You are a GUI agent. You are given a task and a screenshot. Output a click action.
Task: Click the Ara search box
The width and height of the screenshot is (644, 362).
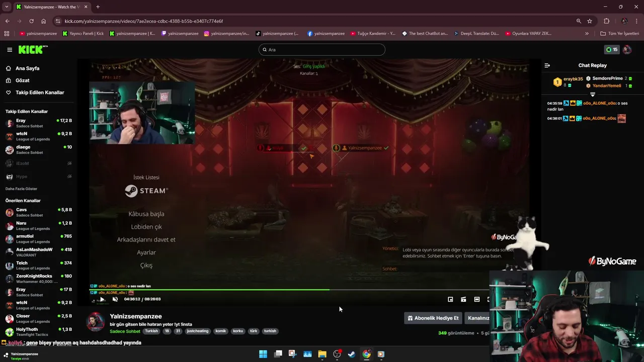322,50
